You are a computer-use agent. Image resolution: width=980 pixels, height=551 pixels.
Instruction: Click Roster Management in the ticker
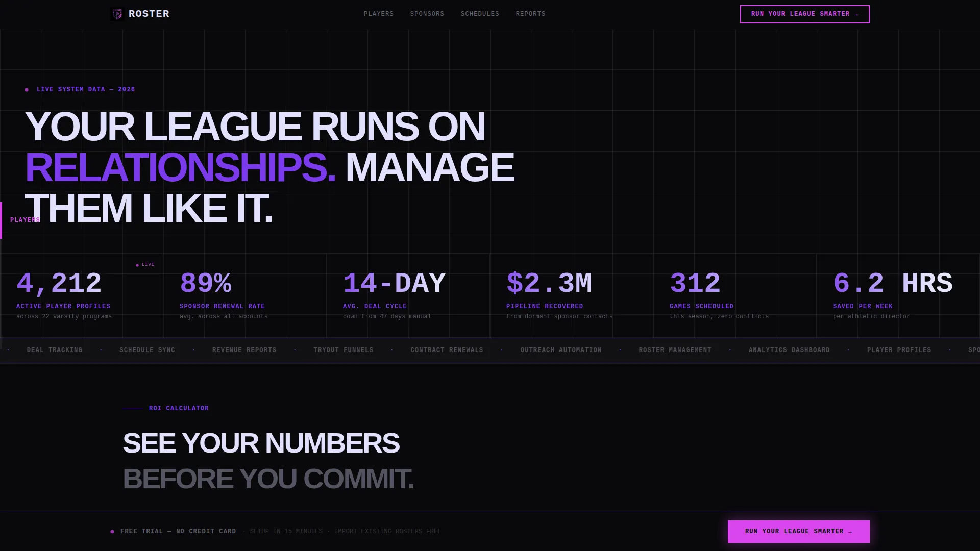point(675,350)
